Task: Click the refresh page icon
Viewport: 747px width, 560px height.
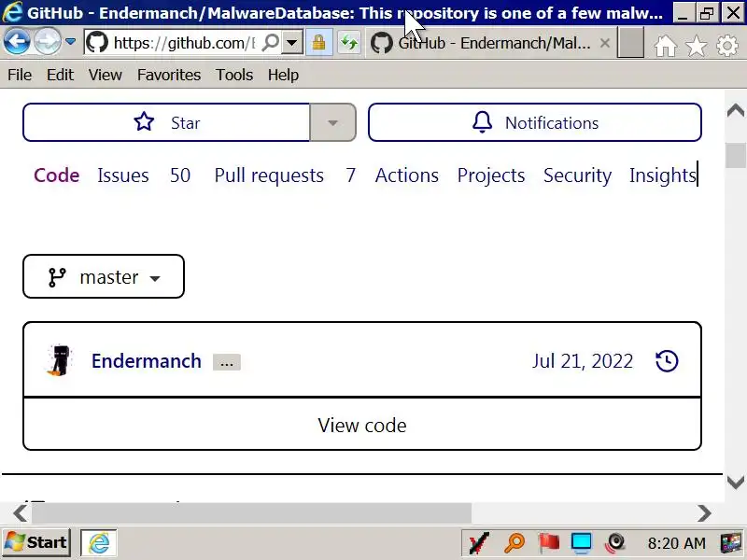Action: point(349,43)
